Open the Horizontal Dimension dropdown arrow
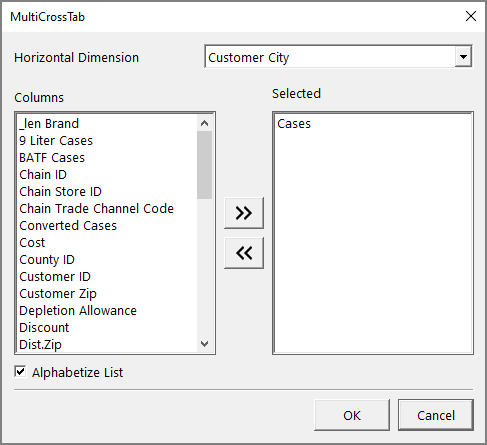 tap(463, 57)
